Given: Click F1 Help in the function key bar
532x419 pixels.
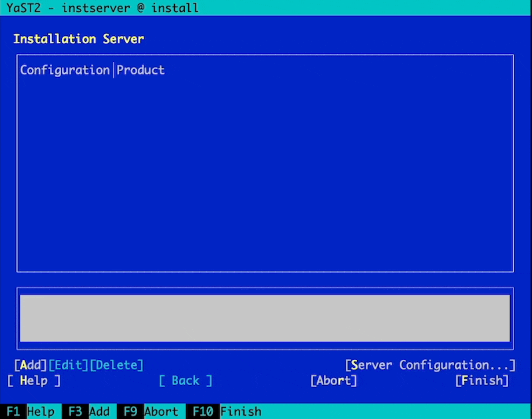Looking at the screenshot, I should point(31,412).
